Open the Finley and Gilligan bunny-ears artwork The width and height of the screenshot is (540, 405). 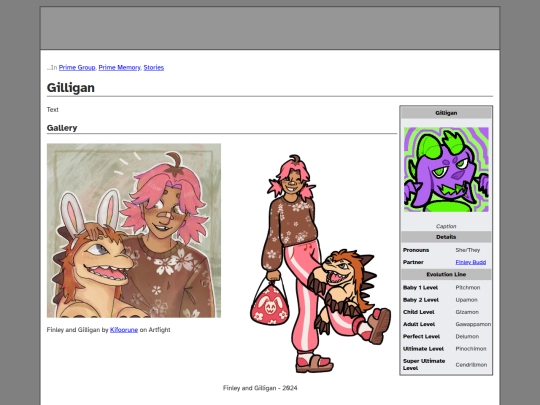pos(134,230)
